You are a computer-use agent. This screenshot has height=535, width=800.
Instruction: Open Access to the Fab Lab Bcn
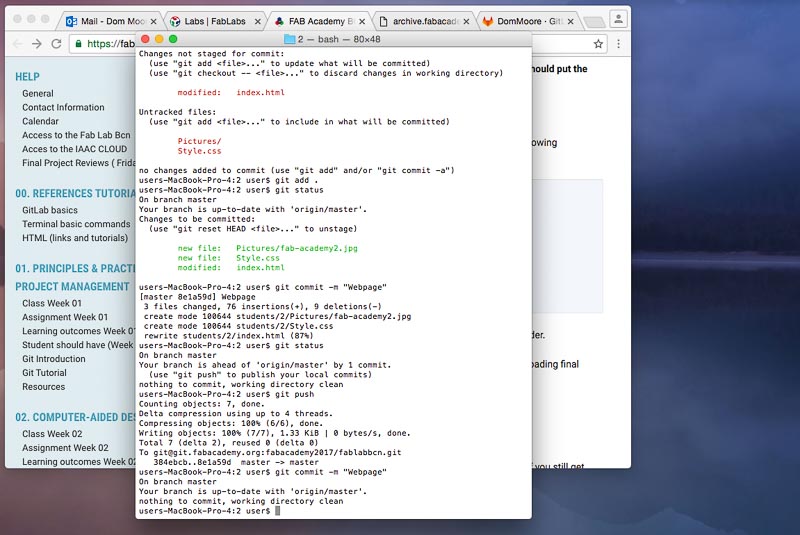(76, 135)
